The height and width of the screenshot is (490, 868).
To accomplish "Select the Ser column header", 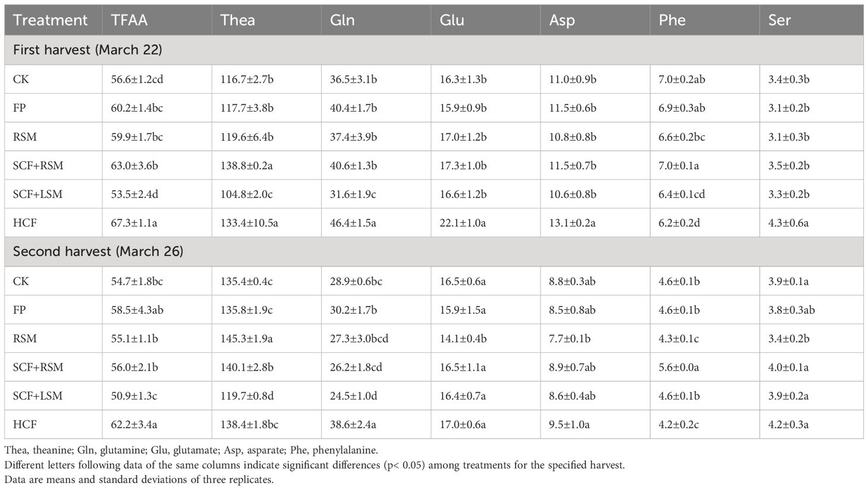I will [x=812, y=20].
